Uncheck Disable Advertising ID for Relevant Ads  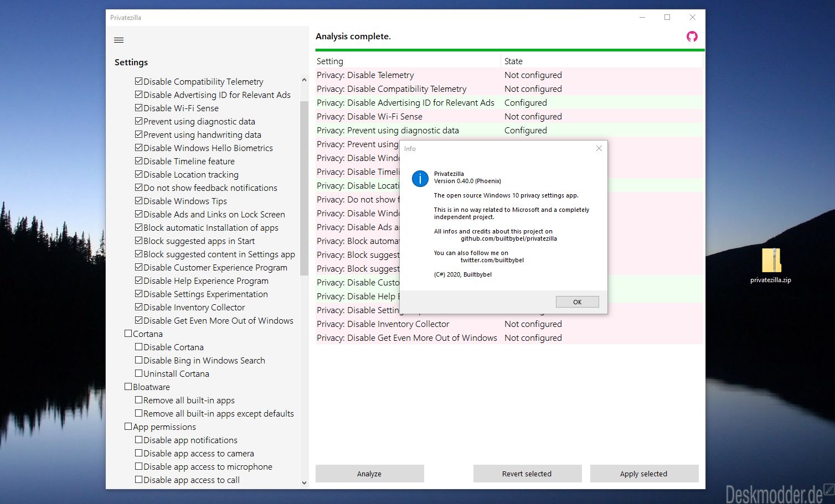coord(139,95)
